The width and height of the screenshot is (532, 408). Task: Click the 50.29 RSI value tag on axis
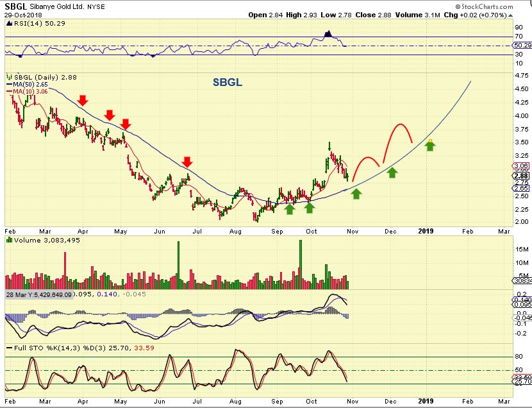click(x=523, y=45)
